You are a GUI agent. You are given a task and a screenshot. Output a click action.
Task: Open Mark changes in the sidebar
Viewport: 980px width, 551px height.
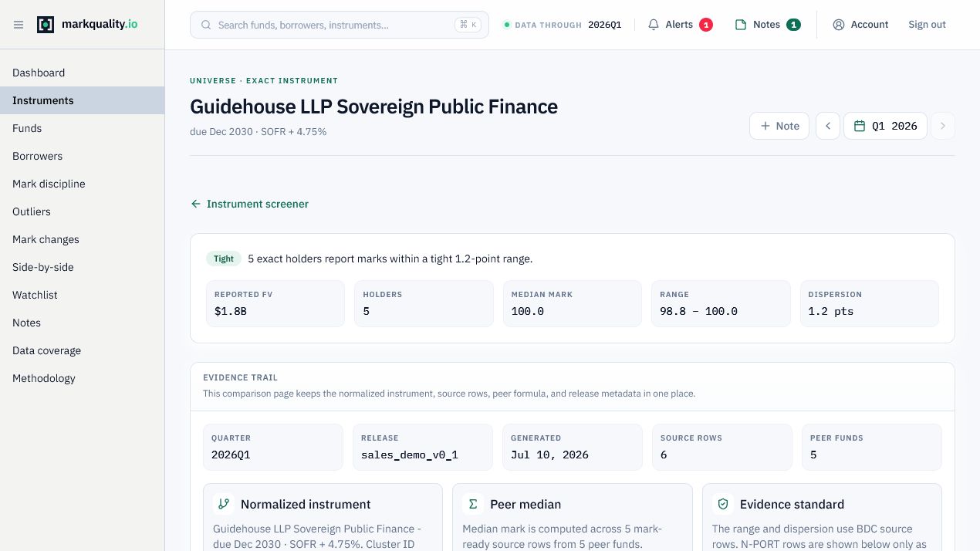tap(82, 239)
